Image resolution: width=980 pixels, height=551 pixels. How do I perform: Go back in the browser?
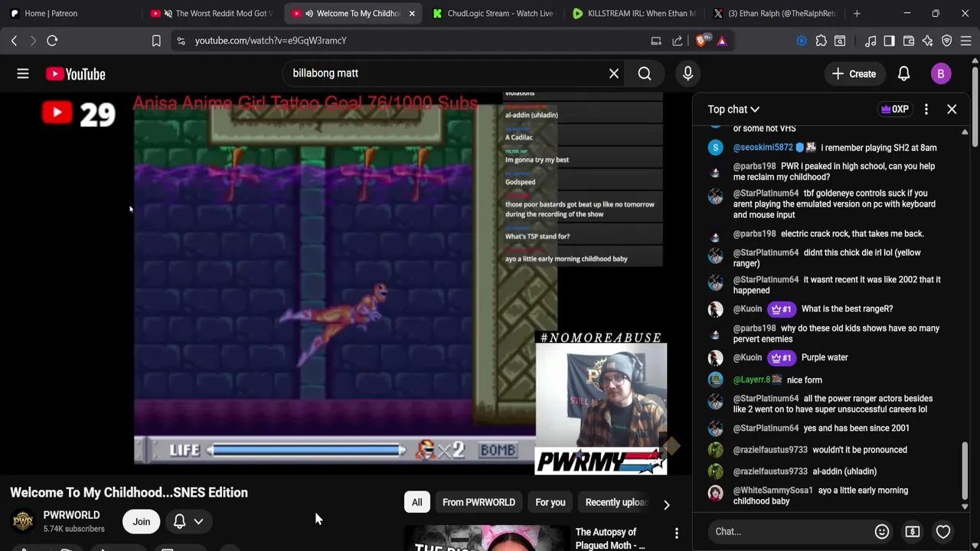click(14, 41)
